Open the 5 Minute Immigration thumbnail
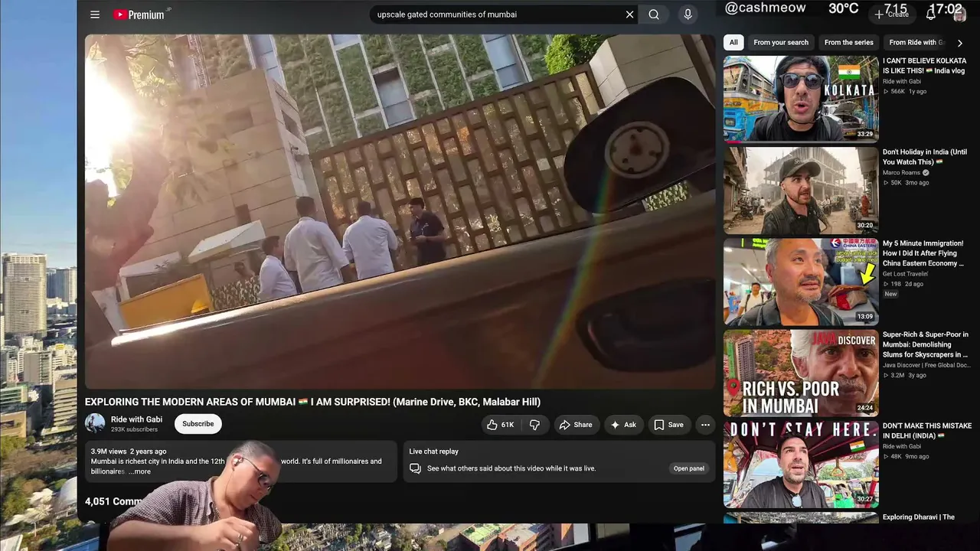Image resolution: width=980 pixels, height=551 pixels. [x=801, y=282]
